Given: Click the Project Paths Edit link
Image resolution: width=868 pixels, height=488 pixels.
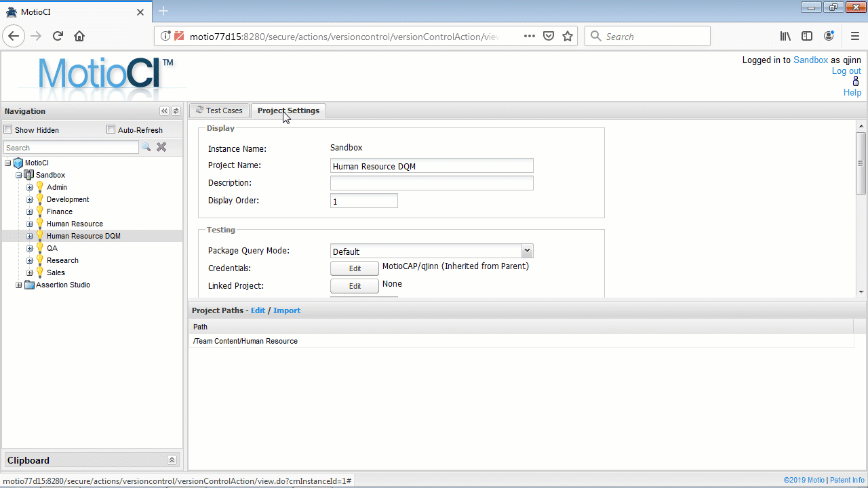Looking at the screenshot, I should coord(258,310).
